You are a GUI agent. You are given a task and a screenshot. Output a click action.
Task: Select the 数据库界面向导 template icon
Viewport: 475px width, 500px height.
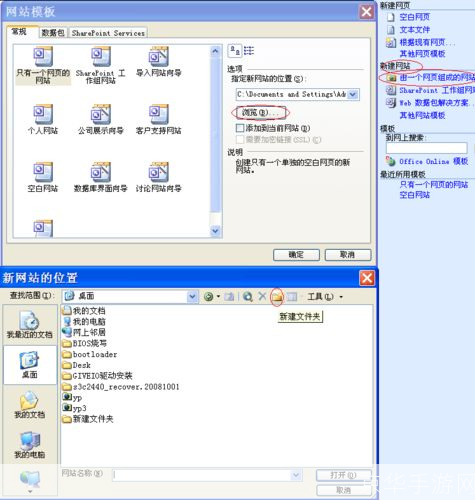(x=101, y=172)
